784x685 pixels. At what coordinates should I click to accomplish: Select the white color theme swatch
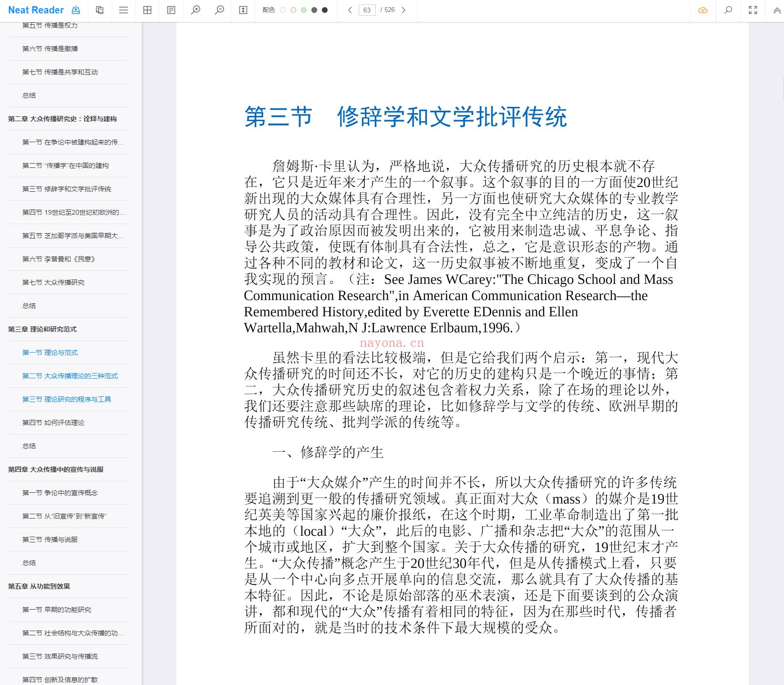click(x=283, y=10)
